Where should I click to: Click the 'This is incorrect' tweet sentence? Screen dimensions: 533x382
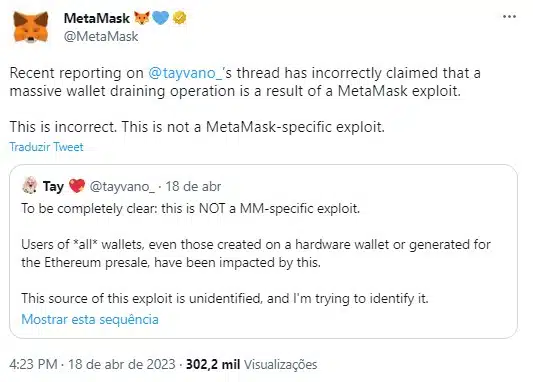[197, 127]
